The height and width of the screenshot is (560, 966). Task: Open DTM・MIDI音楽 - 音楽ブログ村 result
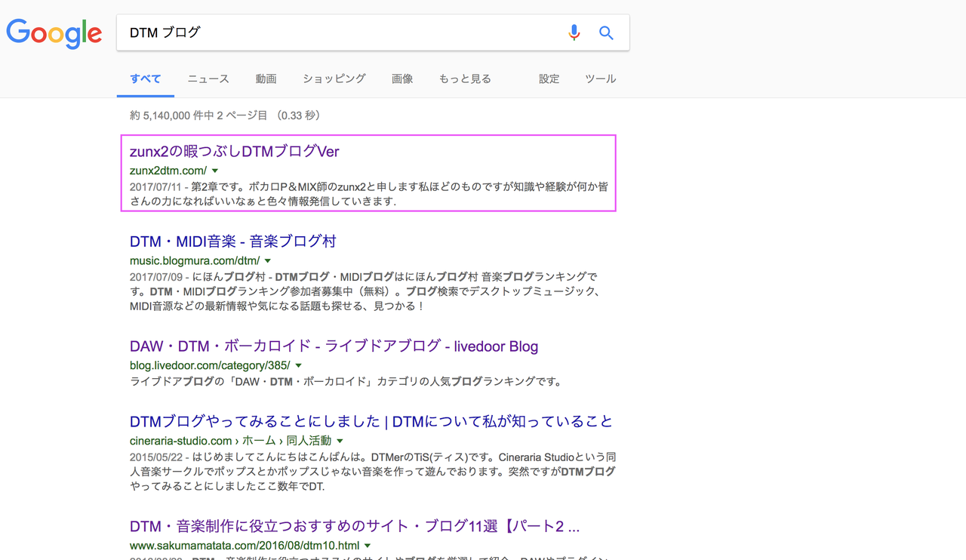point(233,242)
